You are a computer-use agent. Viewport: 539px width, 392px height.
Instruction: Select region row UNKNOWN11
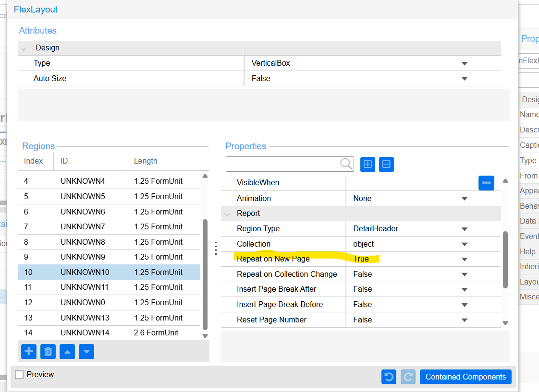pyautogui.click(x=109, y=287)
